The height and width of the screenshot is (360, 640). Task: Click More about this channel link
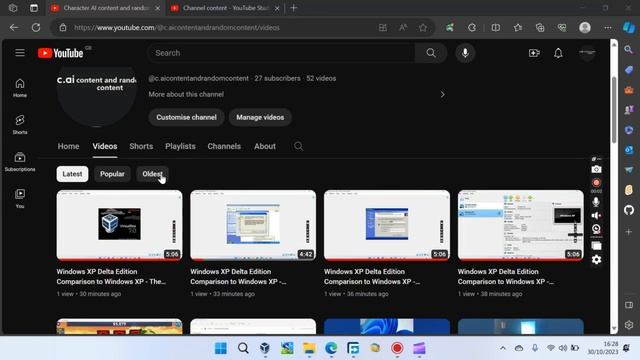point(186,94)
